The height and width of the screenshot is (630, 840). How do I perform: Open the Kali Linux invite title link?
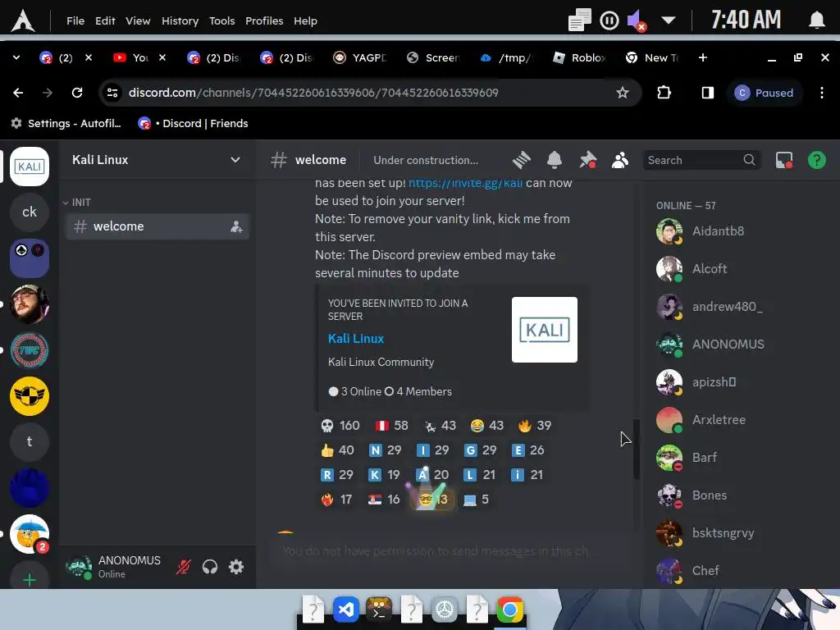point(356,339)
